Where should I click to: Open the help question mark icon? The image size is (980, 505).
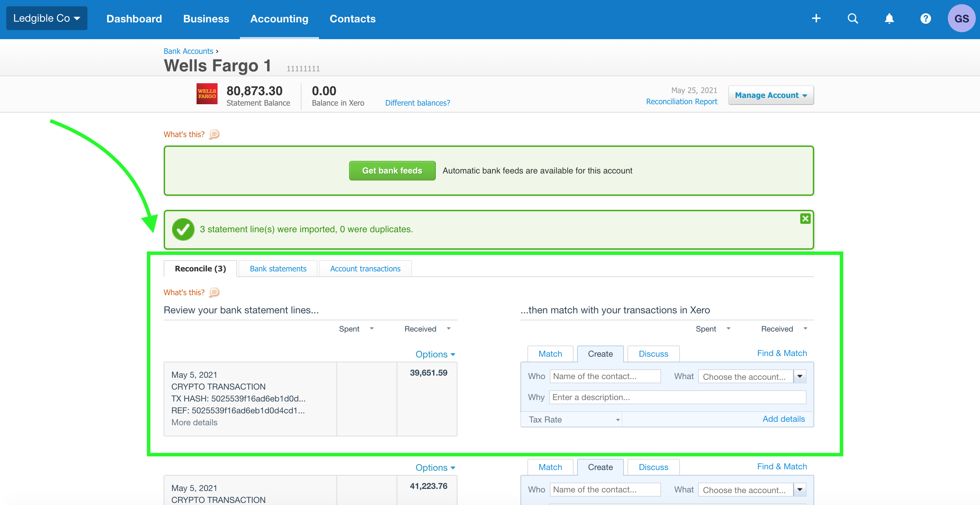(925, 18)
